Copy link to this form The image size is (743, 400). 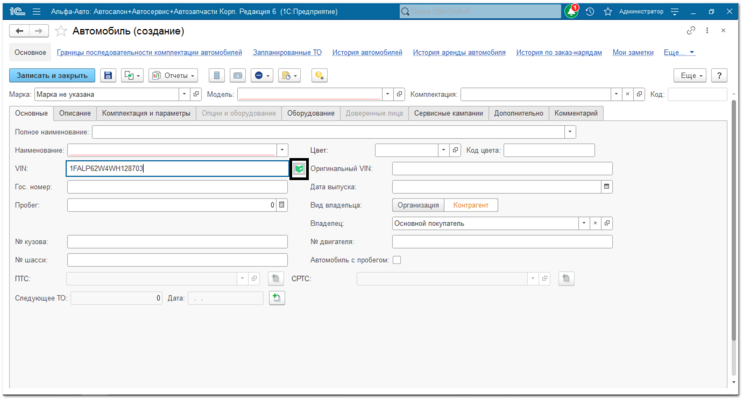pos(691,30)
